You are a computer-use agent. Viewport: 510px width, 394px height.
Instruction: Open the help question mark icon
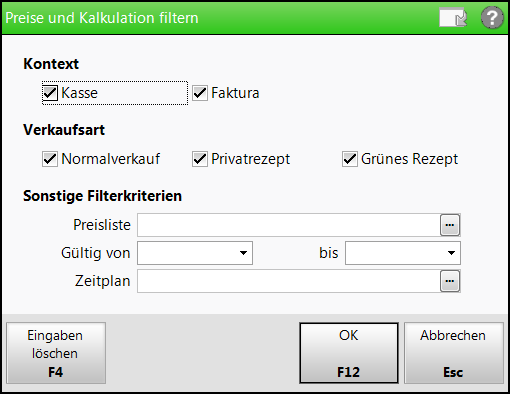492,18
